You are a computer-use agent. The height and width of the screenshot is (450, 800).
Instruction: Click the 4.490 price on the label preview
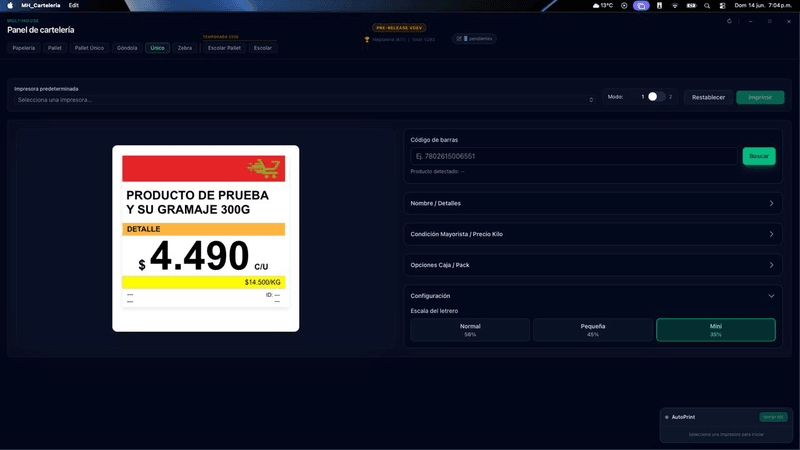(x=199, y=256)
